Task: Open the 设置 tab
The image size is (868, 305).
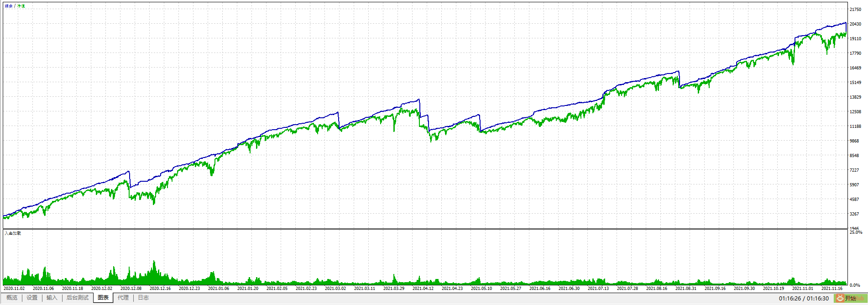Action: tap(32, 298)
